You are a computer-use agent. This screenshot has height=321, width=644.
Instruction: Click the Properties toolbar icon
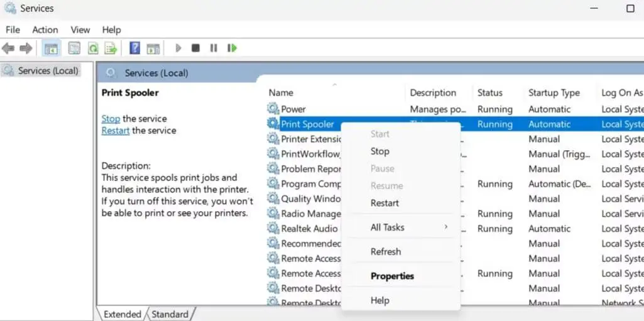point(74,48)
